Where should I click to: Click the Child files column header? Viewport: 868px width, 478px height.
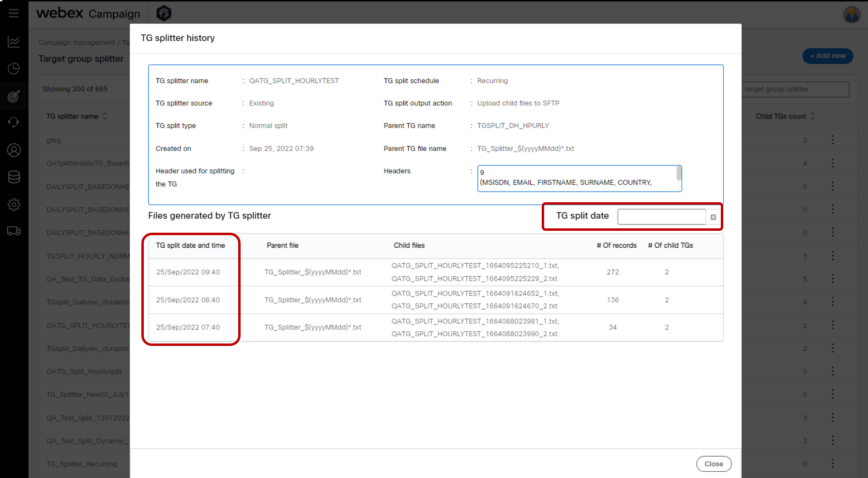(x=409, y=245)
